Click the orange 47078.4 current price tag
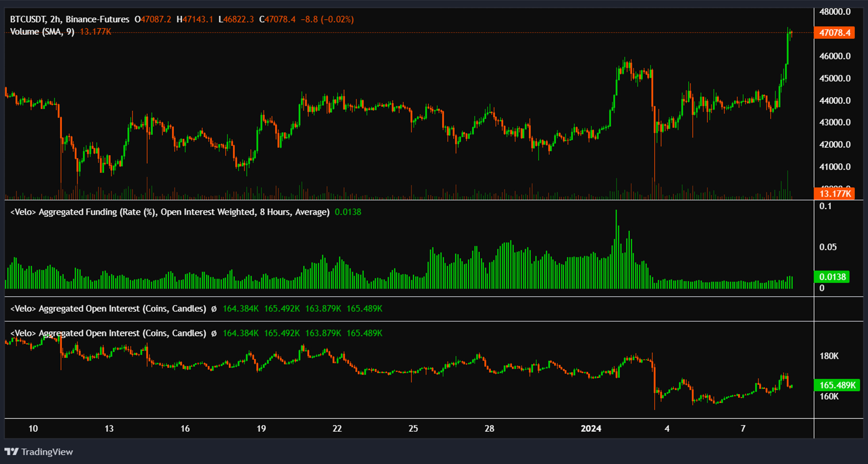This screenshot has width=868, height=464. pyautogui.click(x=834, y=33)
